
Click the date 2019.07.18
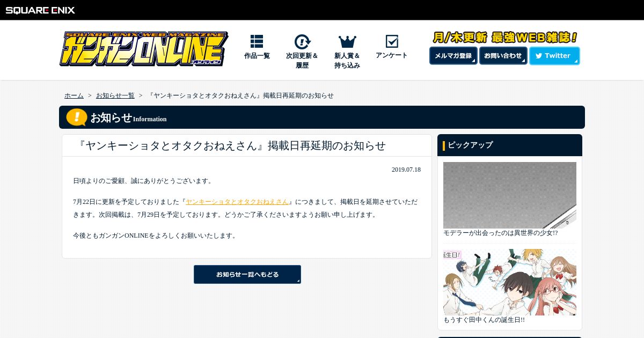point(406,170)
